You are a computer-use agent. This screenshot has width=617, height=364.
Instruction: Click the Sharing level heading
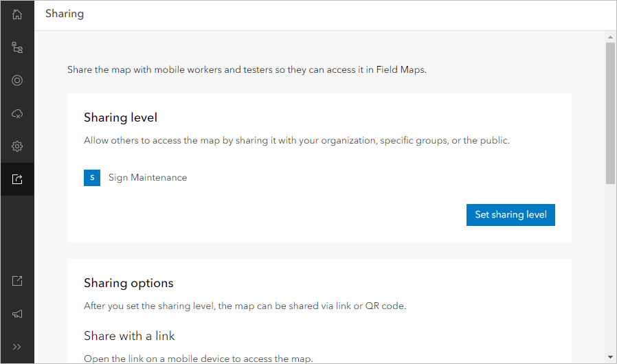[x=120, y=118]
